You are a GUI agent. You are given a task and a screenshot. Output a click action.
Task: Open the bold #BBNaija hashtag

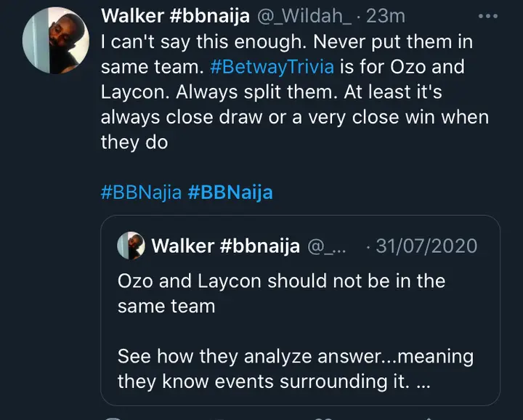[230, 193]
